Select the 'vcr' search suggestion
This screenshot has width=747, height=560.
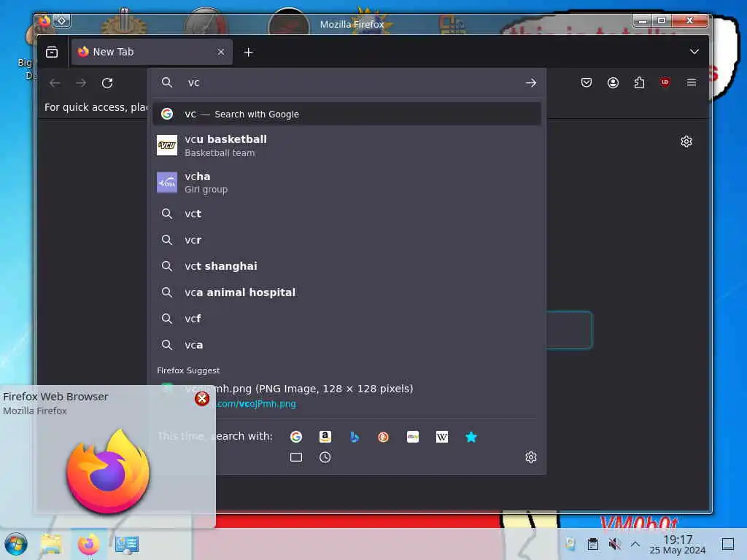[x=347, y=240]
